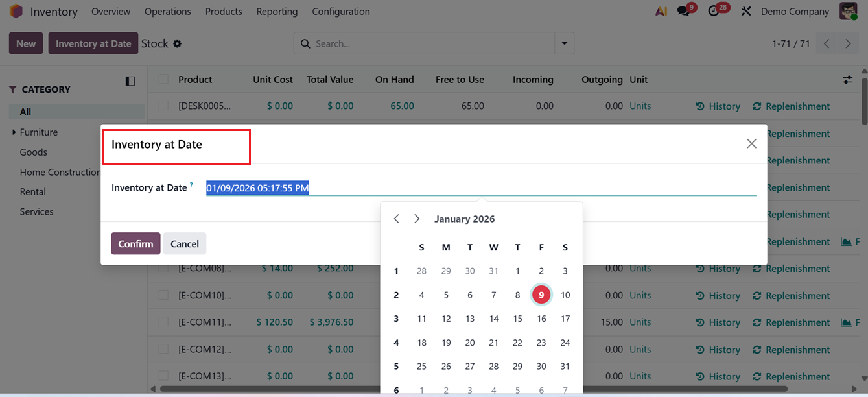This screenshot has height=397, width=868.
Task: Click the Confirm button
Action: (x=135, y=243)
